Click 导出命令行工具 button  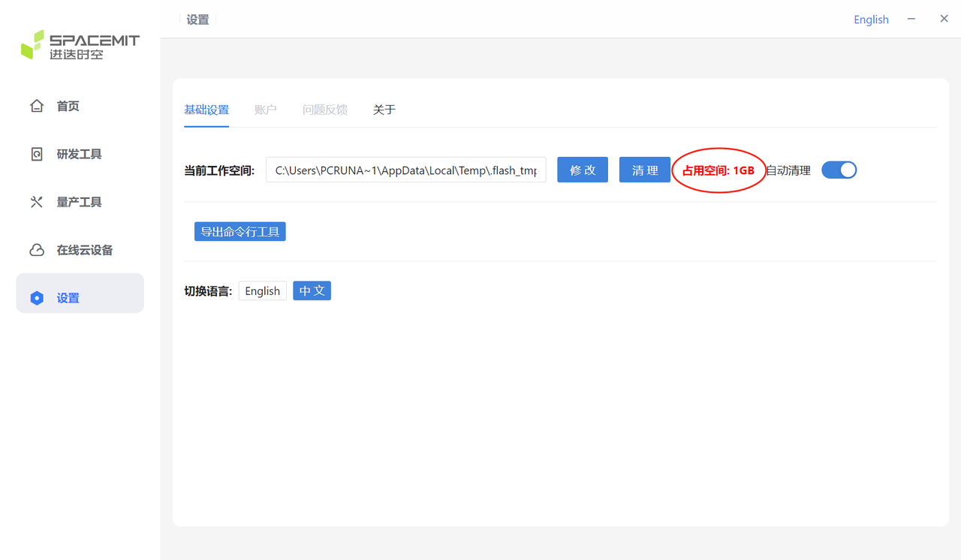coord(240,232)
